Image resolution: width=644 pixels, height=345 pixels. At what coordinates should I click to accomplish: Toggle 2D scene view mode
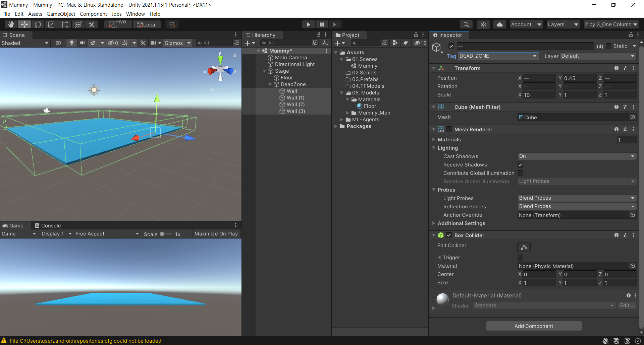[58, 43]
